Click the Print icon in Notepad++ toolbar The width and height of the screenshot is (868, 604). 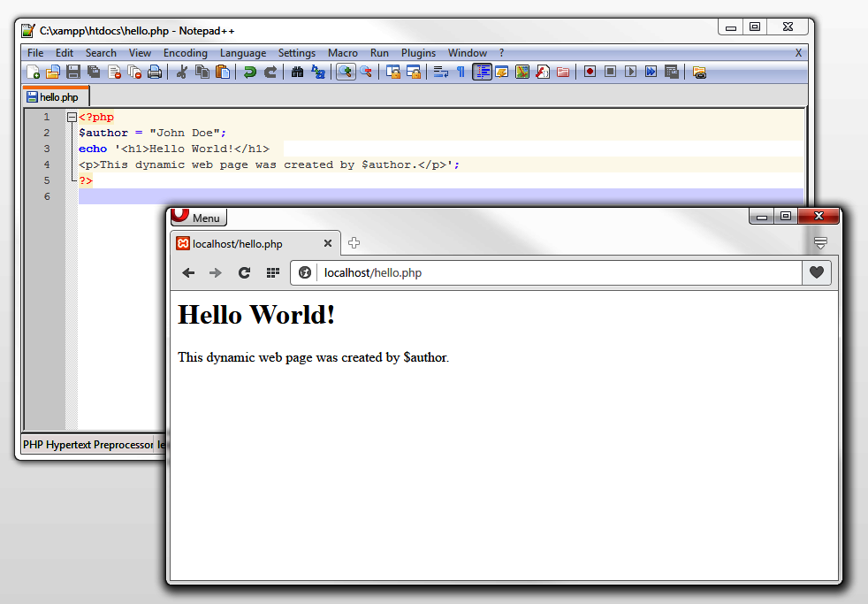pos(155,73)
